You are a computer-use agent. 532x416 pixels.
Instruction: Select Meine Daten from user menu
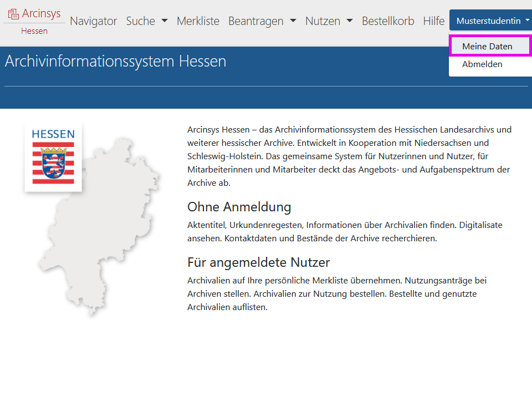click(490, 46)
